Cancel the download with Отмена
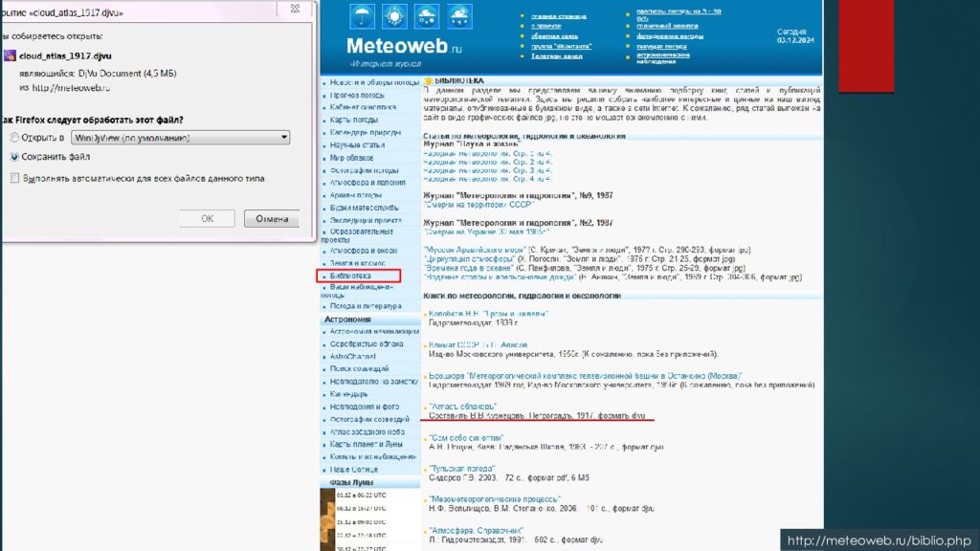980x551 pixels. tap(271, 219)
